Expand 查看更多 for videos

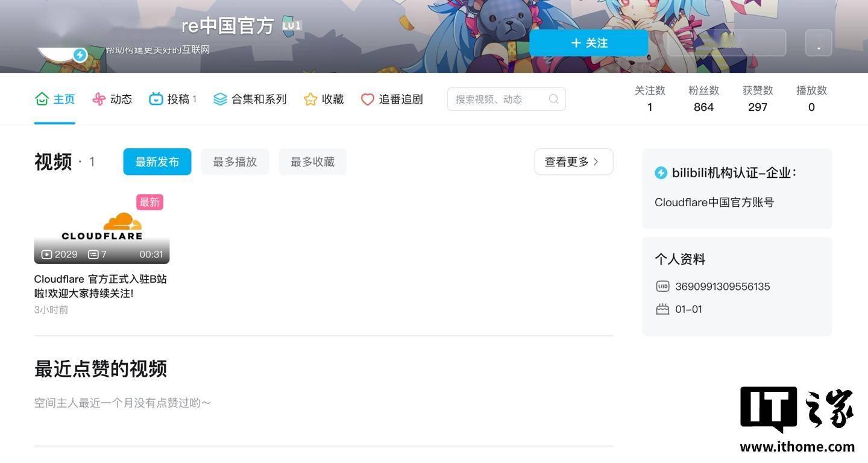click(574, 162)
